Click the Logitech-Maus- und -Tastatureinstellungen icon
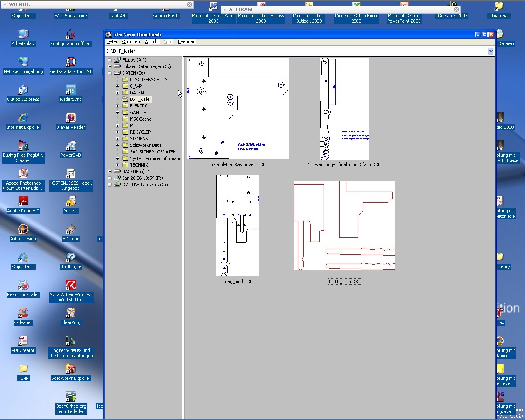 [71, 341]
